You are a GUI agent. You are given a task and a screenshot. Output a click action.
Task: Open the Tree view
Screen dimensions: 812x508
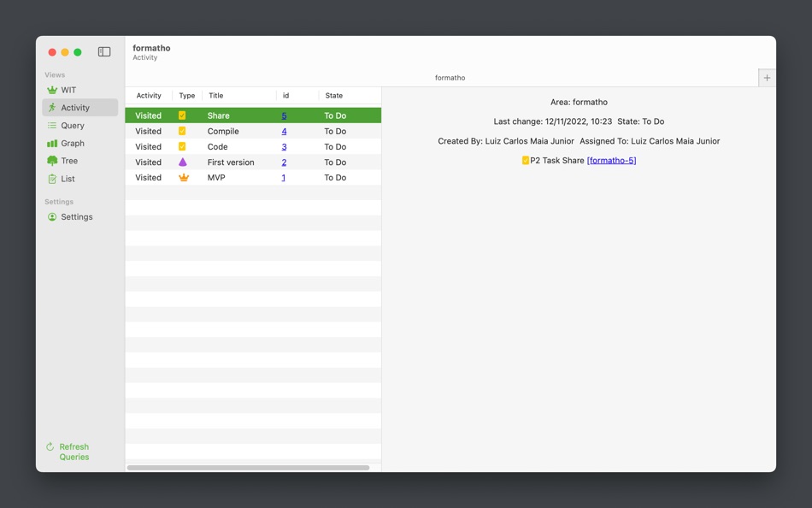pos(79,161)
